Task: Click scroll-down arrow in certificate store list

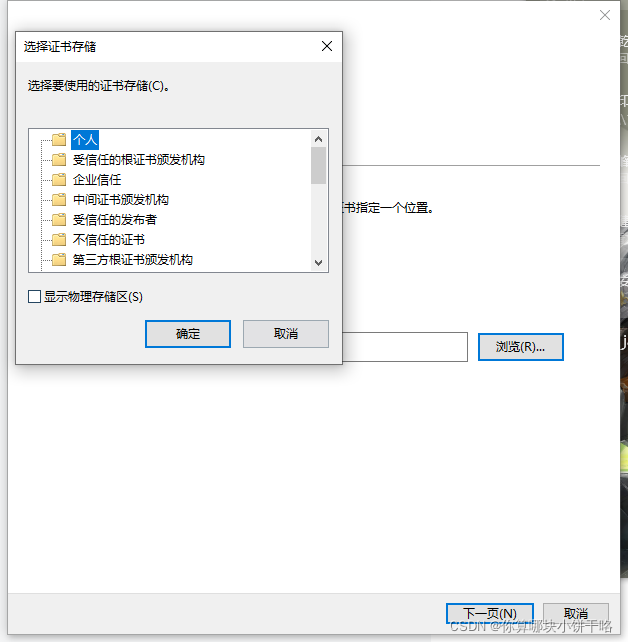Action: 319,262
